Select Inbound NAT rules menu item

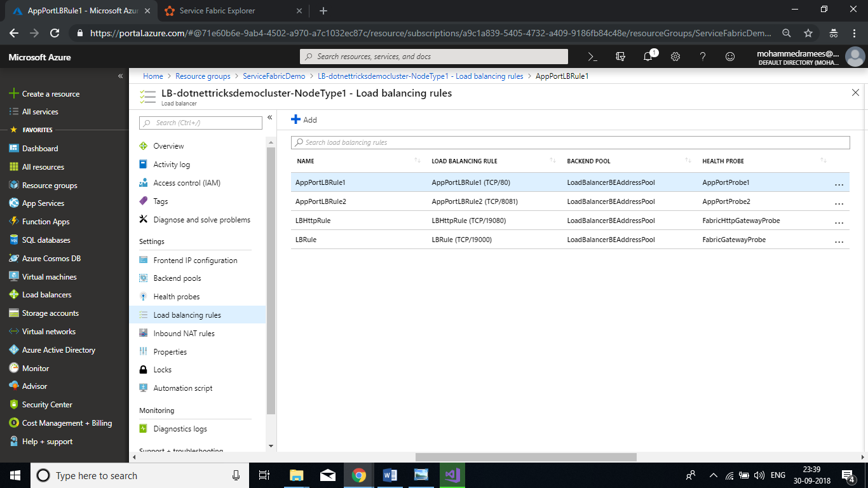coord(184,334)
